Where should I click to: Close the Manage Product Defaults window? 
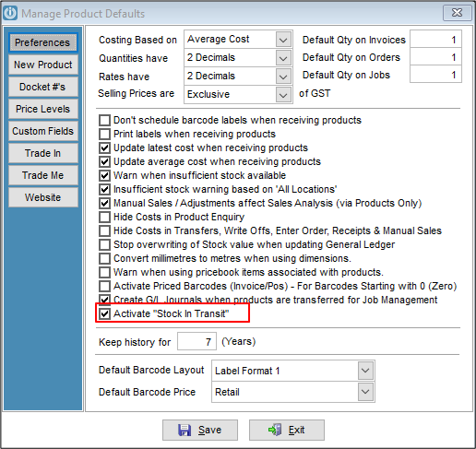(457, 13)
